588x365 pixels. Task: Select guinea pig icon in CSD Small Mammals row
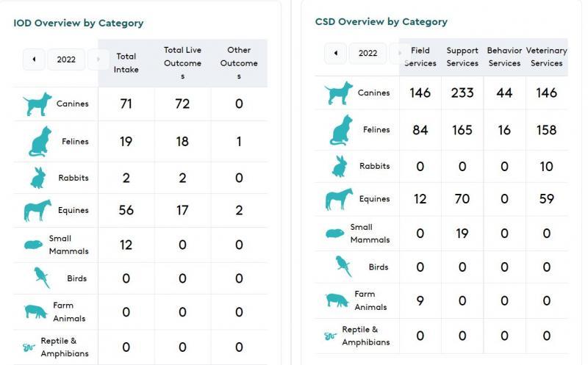(x=335, y=234)
